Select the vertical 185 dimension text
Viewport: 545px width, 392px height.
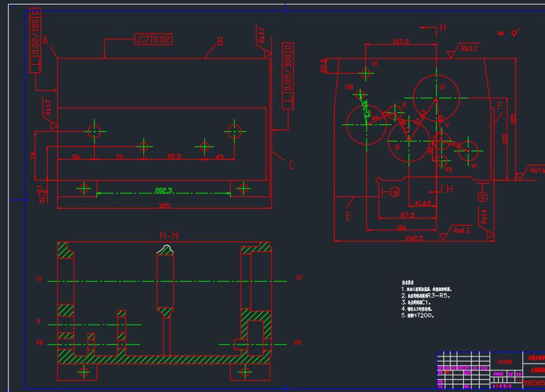click(x=513, y=119)
